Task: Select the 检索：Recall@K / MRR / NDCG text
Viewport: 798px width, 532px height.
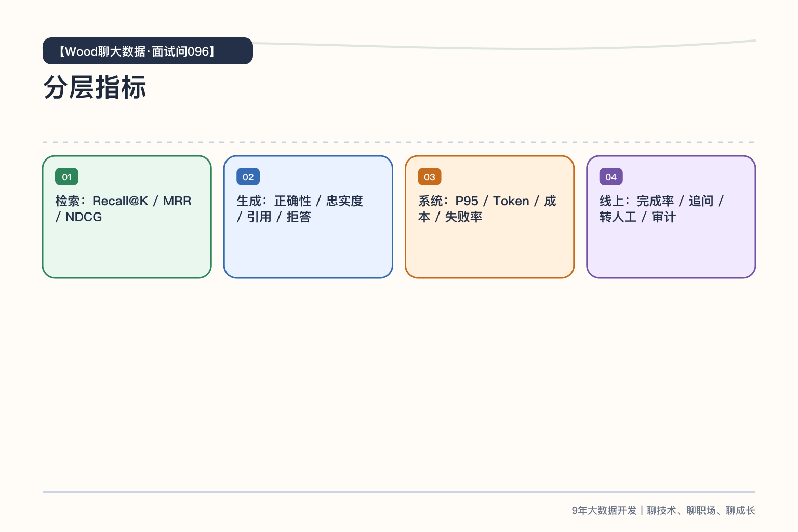Action: pos(124,209)
